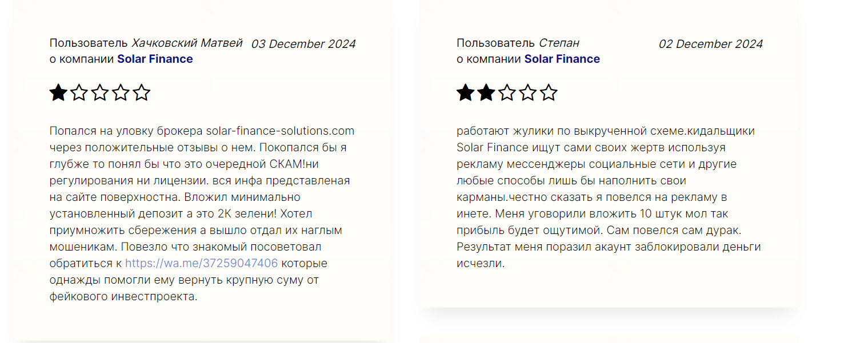This screenshot has height=343, width=868.
Task: Click the solar-finance-solutions.com text in the review
Action: [280, 131]
